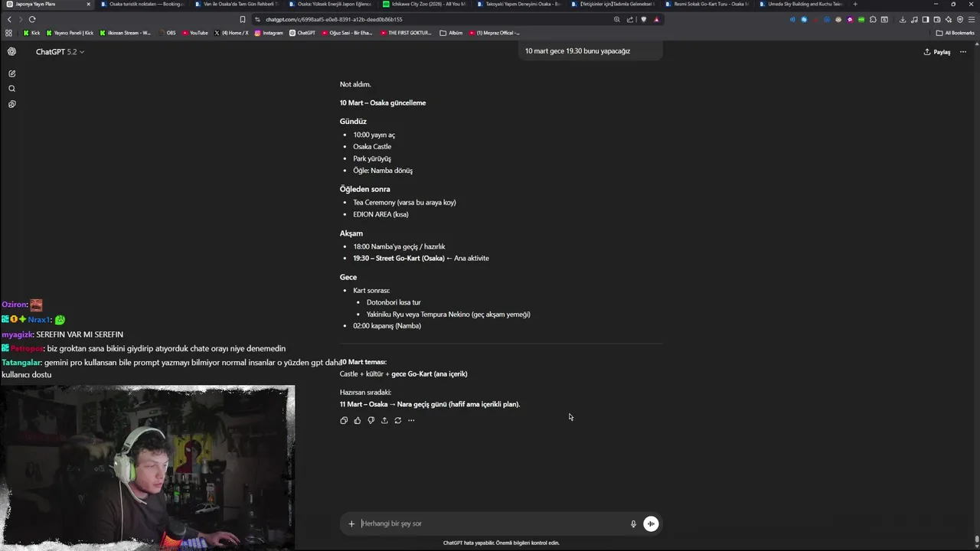Open the share upload icon under the response
980x551 pixels.
(x=384, y=420)
